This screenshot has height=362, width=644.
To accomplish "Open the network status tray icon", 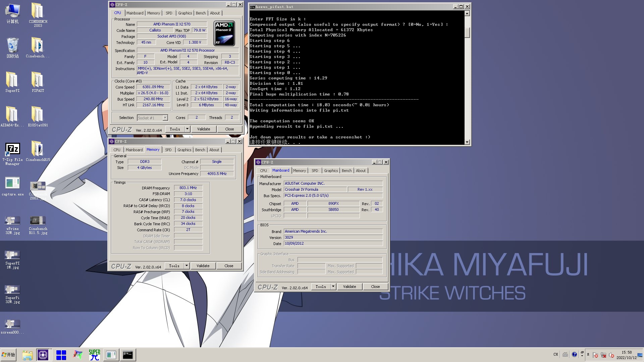I will coord(603,355).
